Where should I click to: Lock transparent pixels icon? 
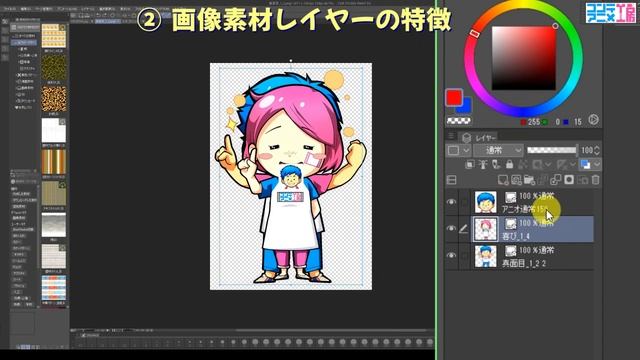(523, 164)
